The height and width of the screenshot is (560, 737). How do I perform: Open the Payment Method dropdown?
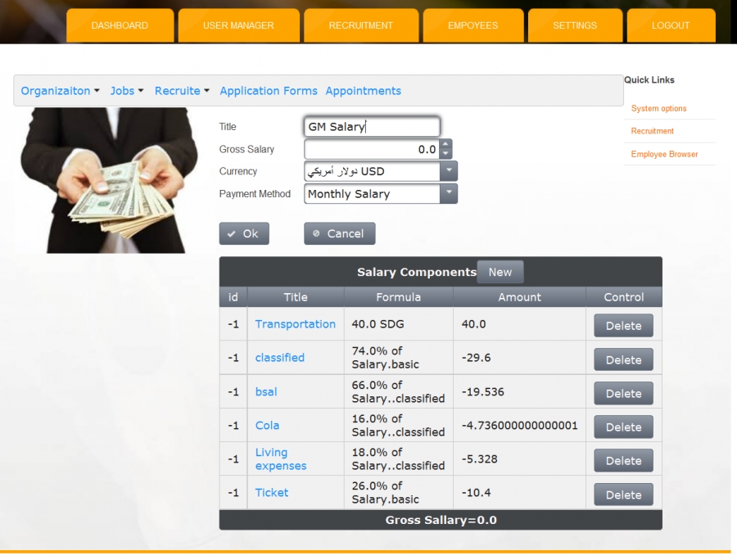(x=448, y=194)
